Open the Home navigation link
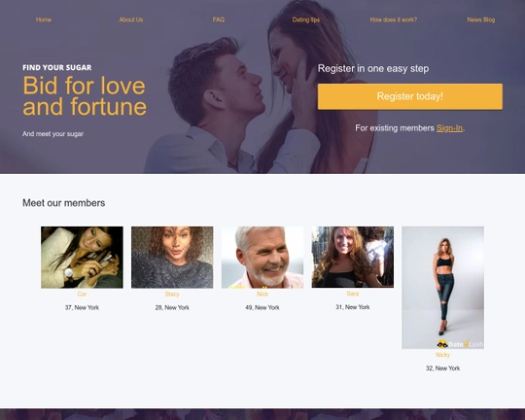 [x=44, y=19]
